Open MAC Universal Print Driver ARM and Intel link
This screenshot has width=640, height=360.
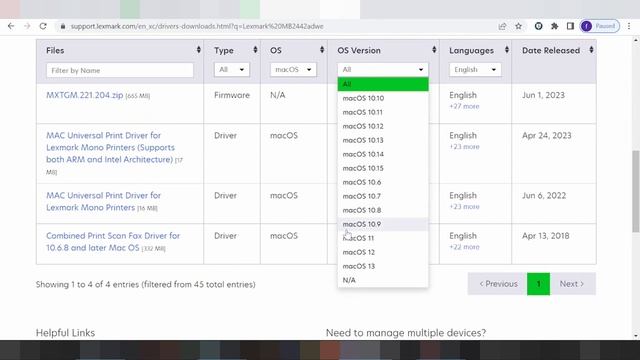coord(110,147)
